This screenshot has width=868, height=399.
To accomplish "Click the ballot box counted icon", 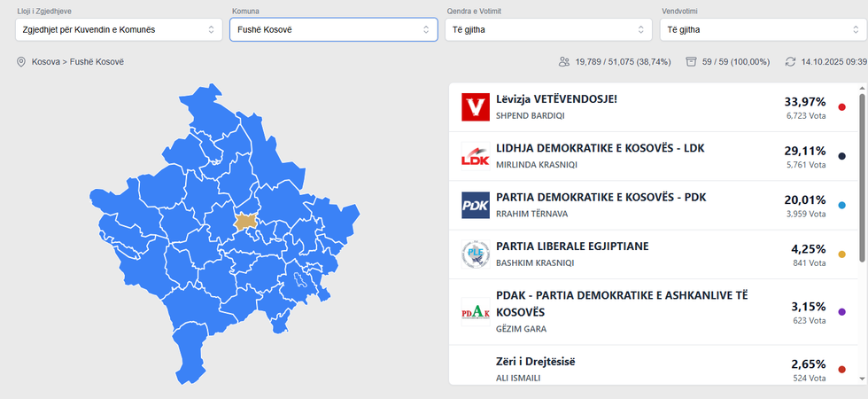I will tap(691, 62).
